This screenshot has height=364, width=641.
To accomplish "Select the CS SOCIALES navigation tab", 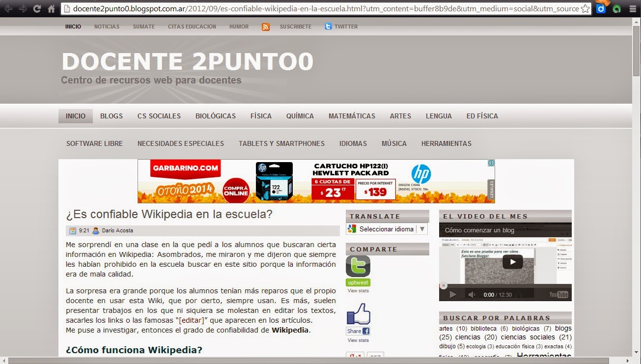I will coord(159,116).
